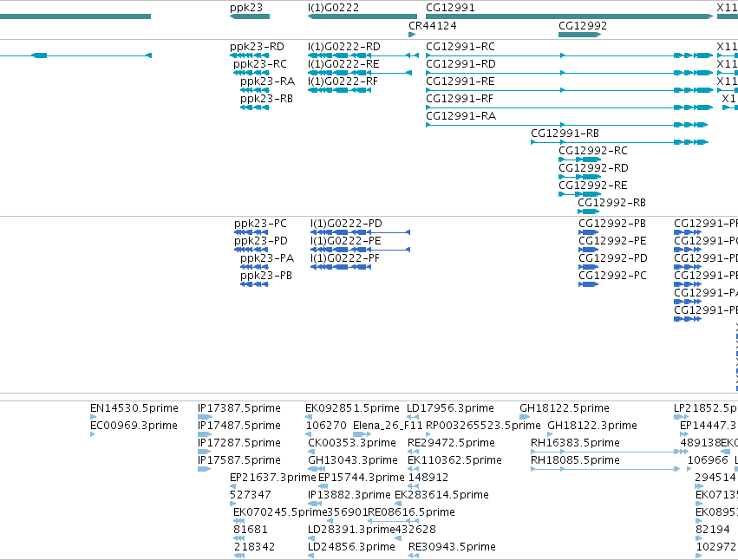Click the CR44124 gene label
This screenshot has width=738, height=560.
coord(433,26)
